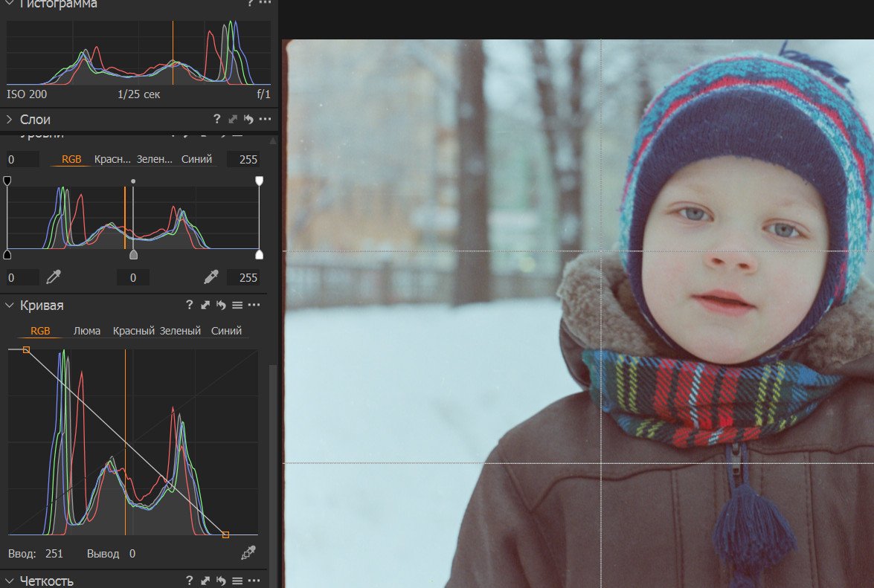874x588 pixels.
Task: Select the curve's upper-left orange control point
Action: click(26, 349)
